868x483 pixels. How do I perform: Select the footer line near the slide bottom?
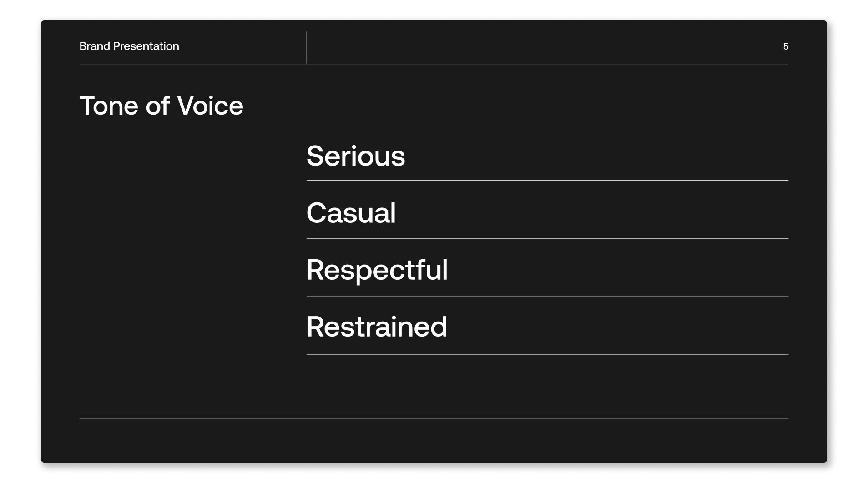pos(434,418)
